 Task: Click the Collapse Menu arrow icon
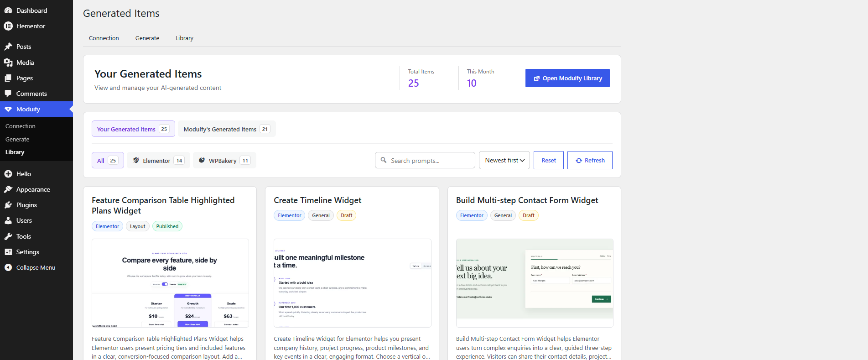8,267
